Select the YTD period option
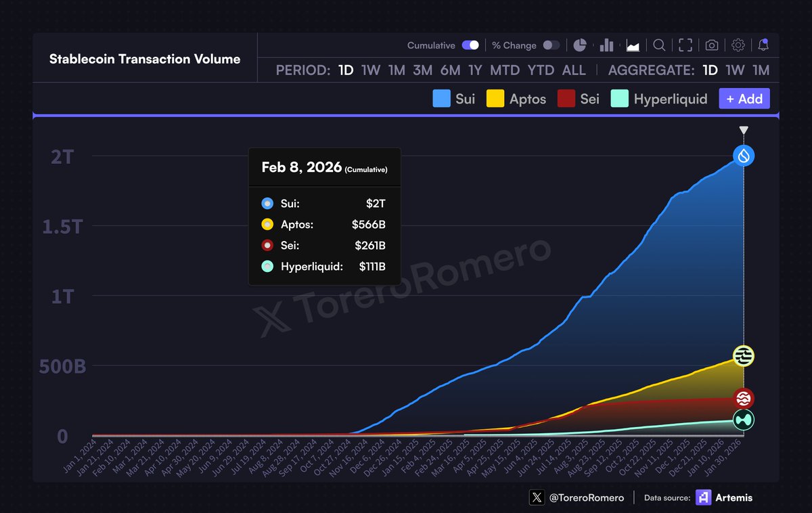 coord(541,70)
